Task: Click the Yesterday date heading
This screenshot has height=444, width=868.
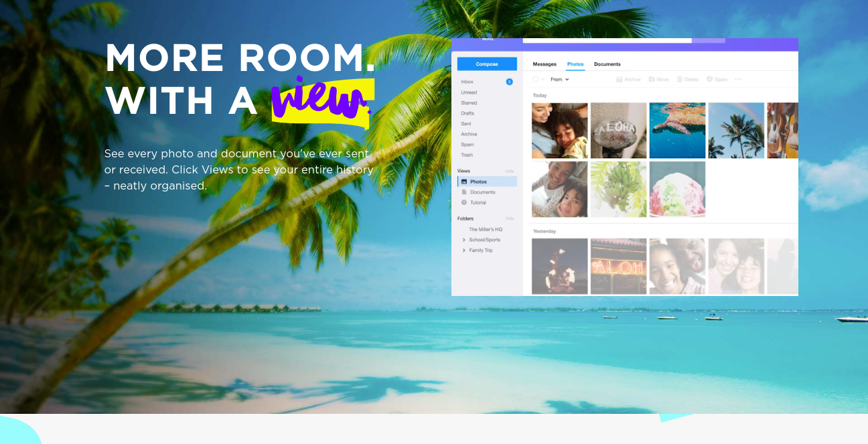Action: click(545, 231)
